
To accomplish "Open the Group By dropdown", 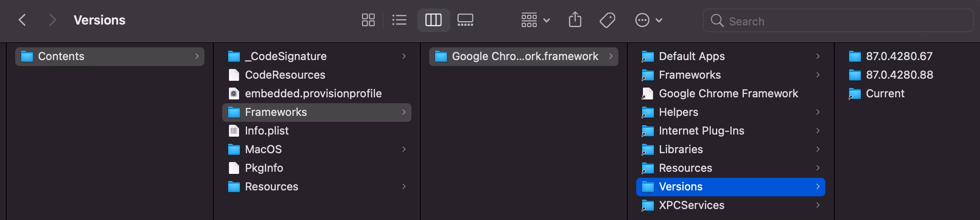I will click(535, 20).
